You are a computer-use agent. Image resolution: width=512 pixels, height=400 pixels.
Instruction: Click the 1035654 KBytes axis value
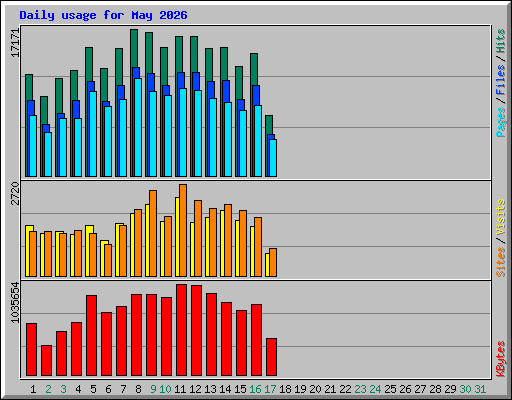15,303
